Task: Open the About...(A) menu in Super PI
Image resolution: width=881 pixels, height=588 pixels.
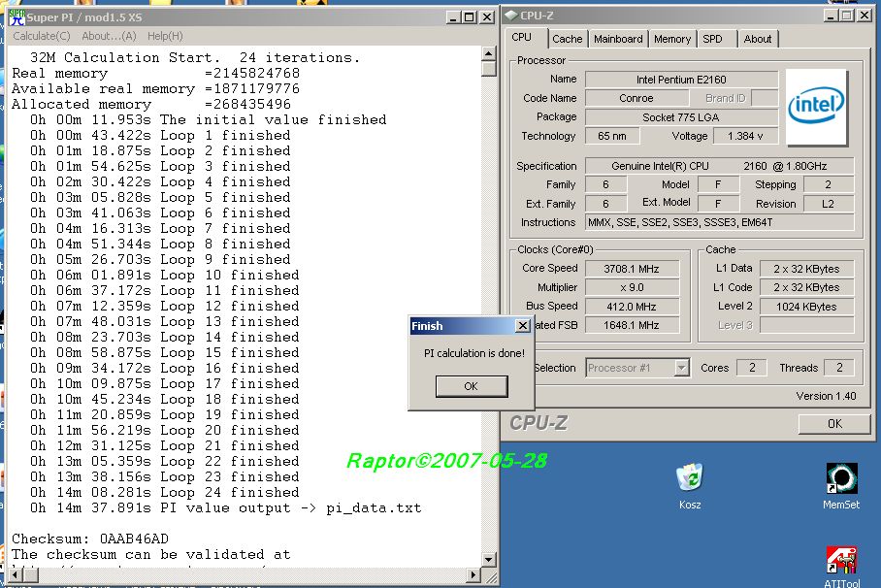Action: 109,36
